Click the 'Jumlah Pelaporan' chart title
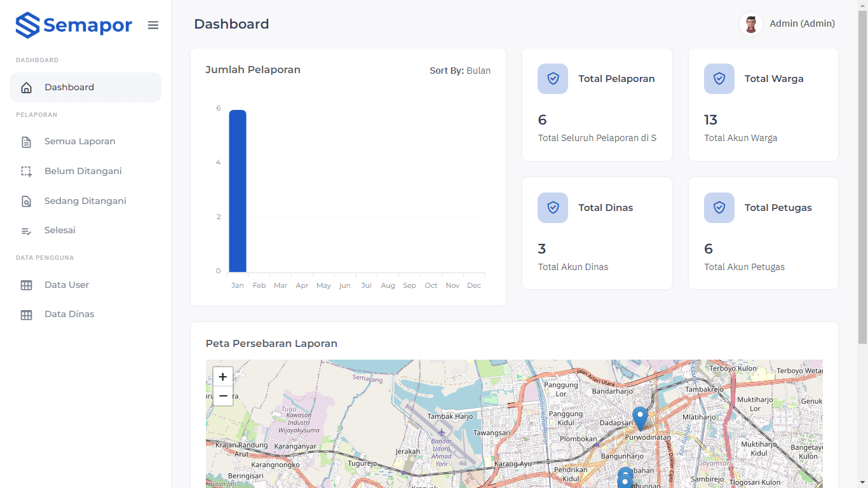This screenshot has height=488, width=868. (x=253, y=70)
